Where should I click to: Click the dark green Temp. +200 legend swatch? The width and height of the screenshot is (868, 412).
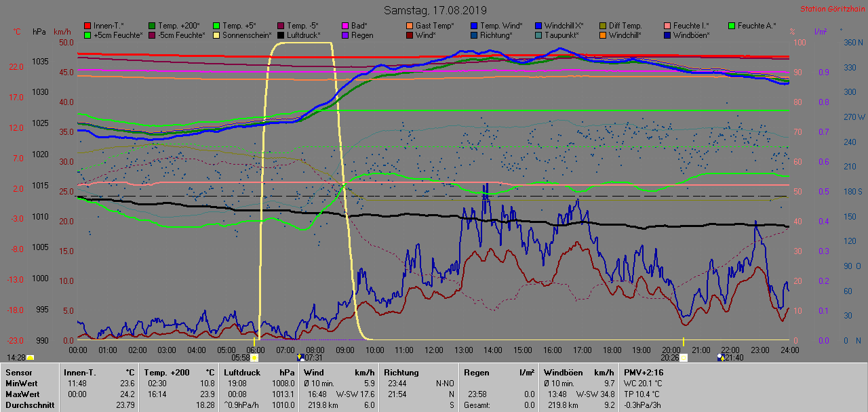coord(152,25)
